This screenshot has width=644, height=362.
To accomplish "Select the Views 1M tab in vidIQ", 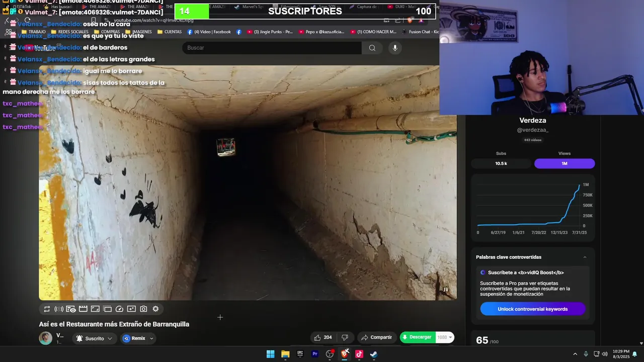I will [x=565, y=163].
